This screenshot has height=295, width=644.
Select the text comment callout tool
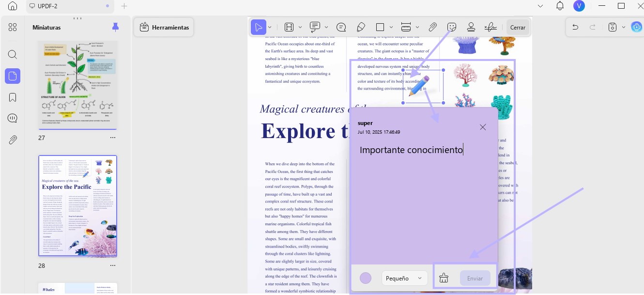point(315,27)
